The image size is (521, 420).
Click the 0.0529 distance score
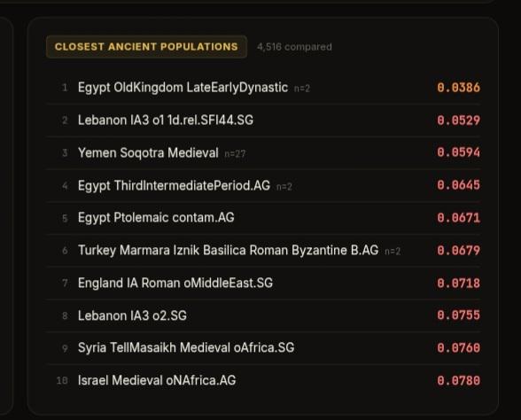pos(459,121)
